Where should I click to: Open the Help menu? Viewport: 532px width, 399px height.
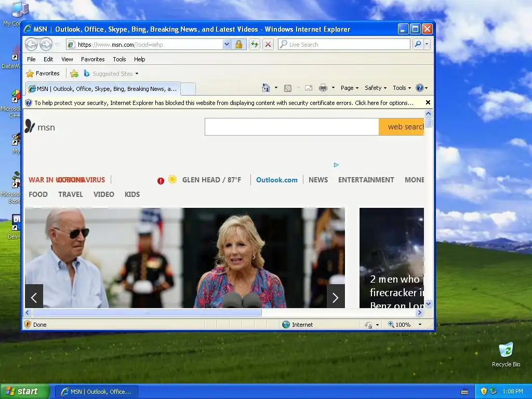pos(139,59)
